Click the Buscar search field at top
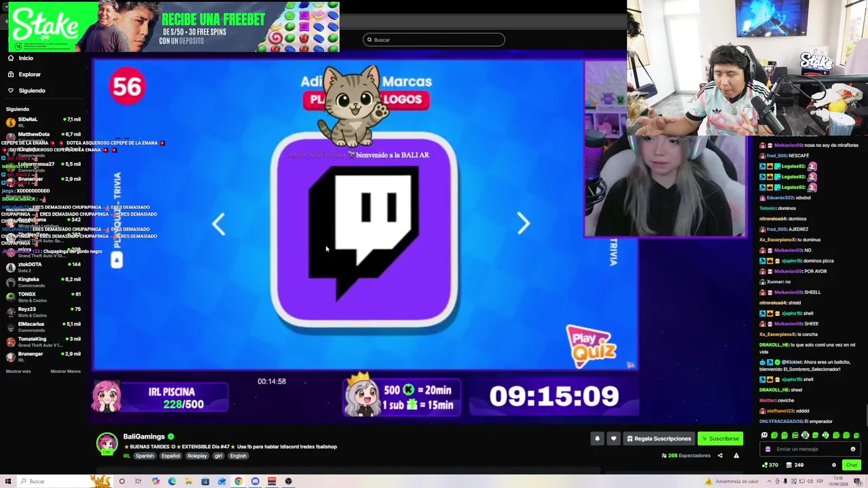Viewport: 868px width, 488px height. [434, 40]
